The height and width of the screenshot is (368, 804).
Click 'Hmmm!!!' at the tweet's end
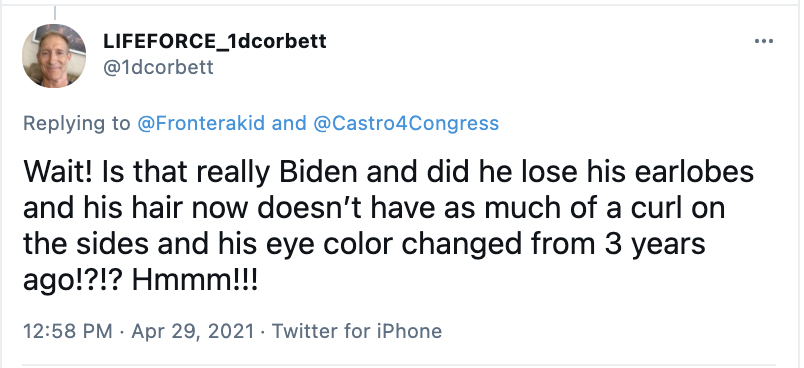(195, 279)
